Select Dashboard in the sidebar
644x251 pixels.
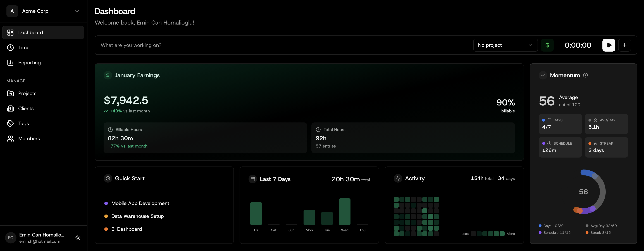[30, 32]
